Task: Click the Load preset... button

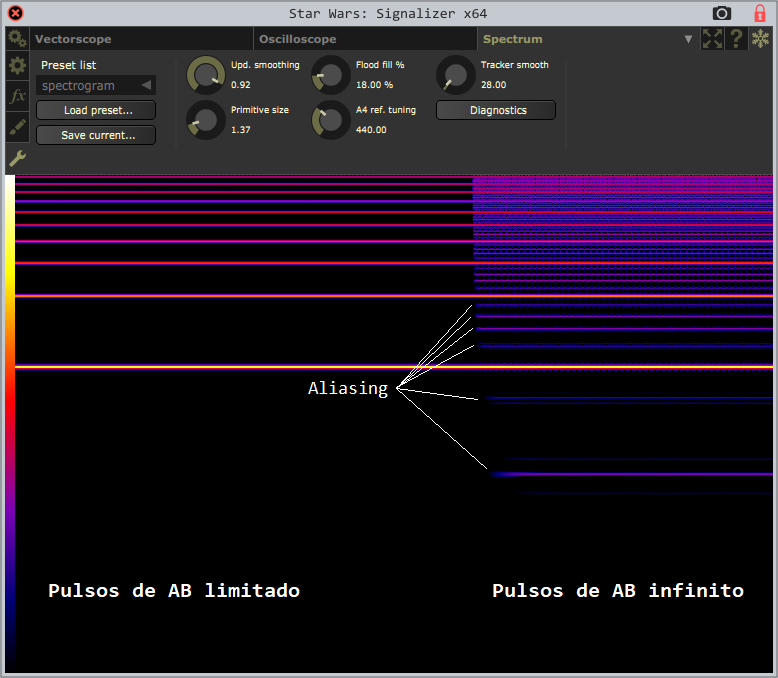Action: [96, 110]
